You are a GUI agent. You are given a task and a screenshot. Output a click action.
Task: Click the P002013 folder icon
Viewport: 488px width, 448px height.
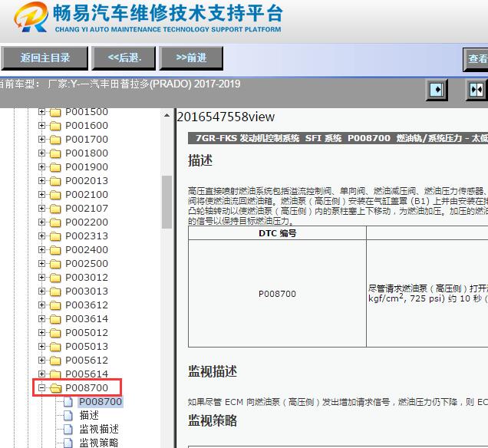coord(55,181)
